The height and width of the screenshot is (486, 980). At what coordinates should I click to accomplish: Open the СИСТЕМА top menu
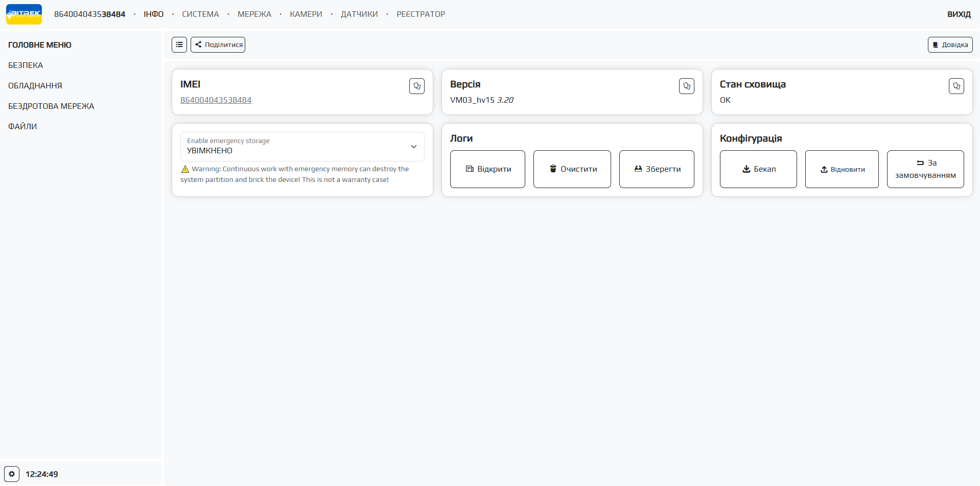click(200, 14)
